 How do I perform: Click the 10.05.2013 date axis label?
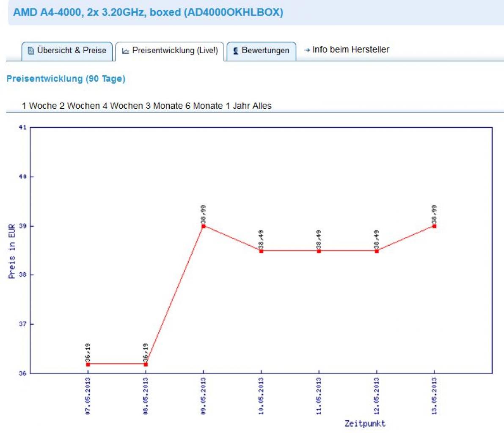point(261,396)
